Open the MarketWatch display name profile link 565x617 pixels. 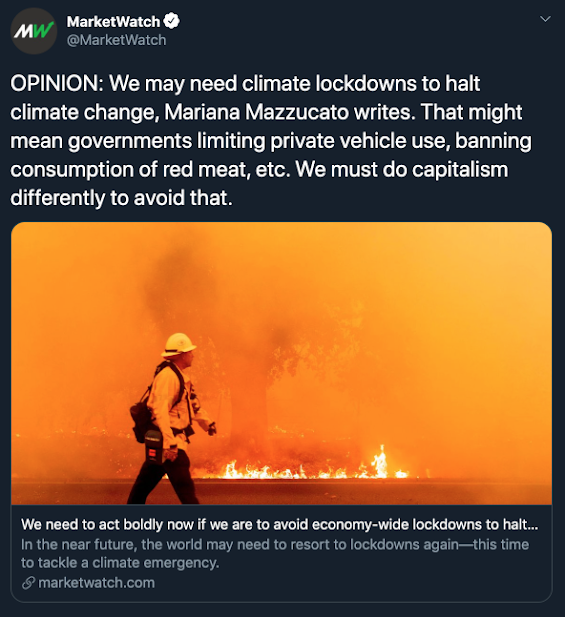(x=113, y=22)
